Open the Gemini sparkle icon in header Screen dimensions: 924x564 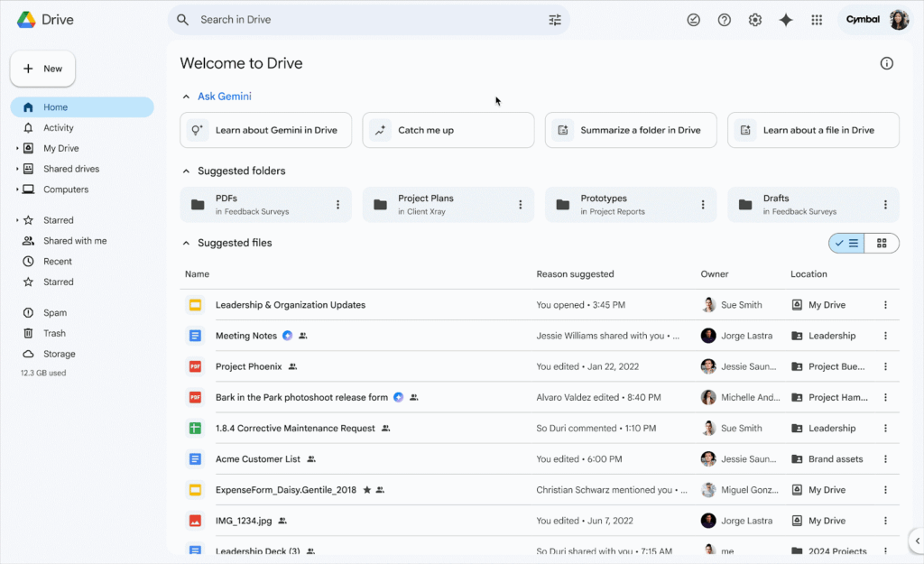tap(786, 20)
